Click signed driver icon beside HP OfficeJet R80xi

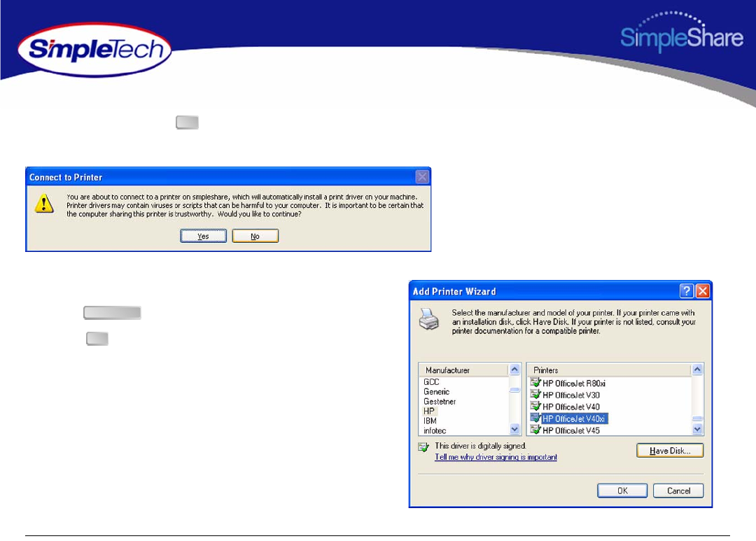coord(535,383)
